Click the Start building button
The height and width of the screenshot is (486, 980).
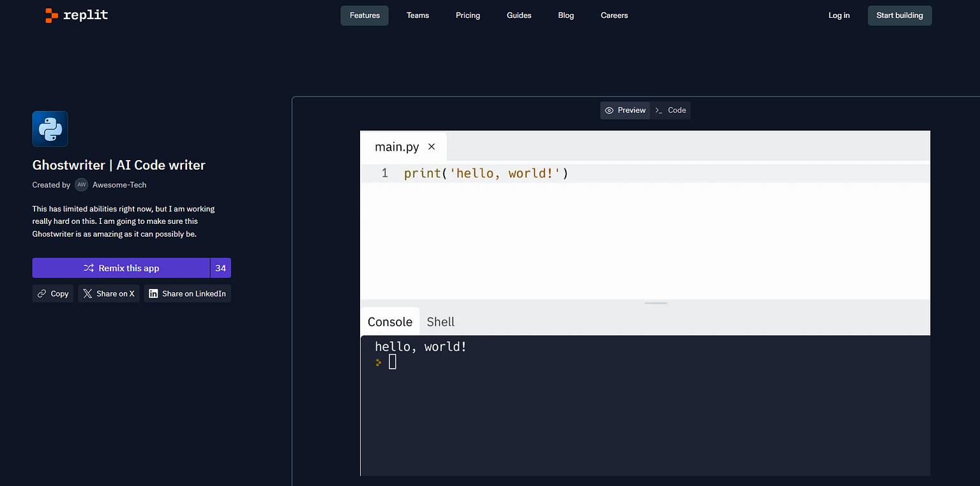[899, 15]
